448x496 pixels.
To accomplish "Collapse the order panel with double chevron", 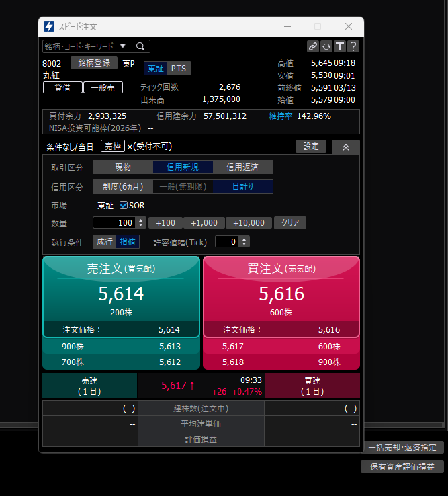I will pos(345,147).
